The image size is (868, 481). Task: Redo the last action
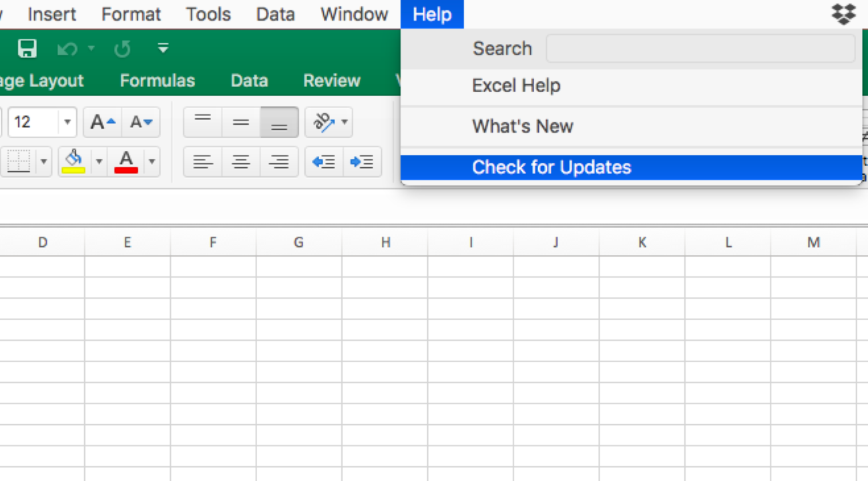click(121, 48)
